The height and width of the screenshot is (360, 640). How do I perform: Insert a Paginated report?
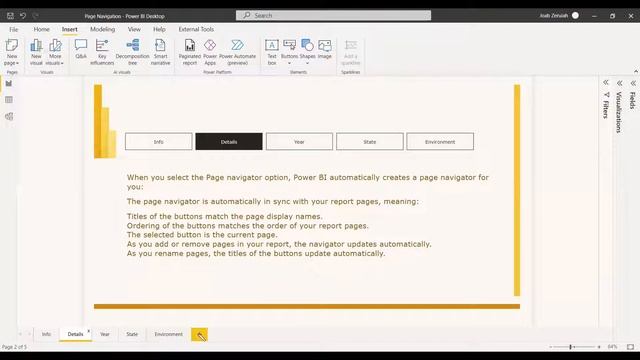[190, 52]
